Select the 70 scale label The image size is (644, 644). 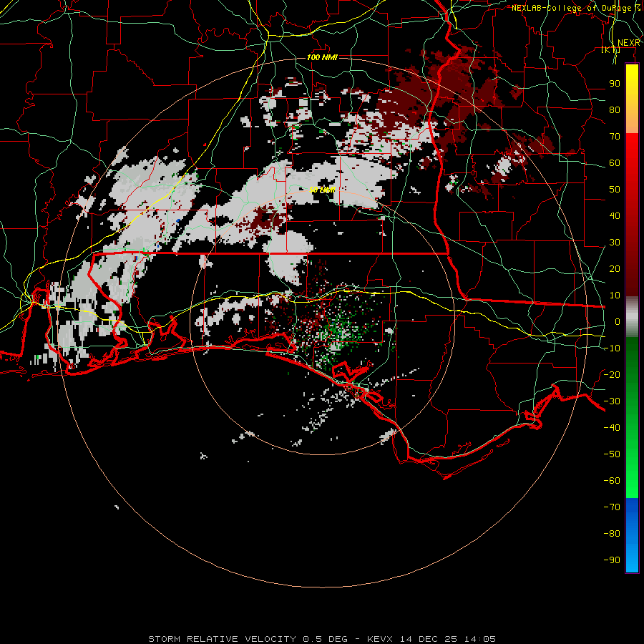(615, 137)
